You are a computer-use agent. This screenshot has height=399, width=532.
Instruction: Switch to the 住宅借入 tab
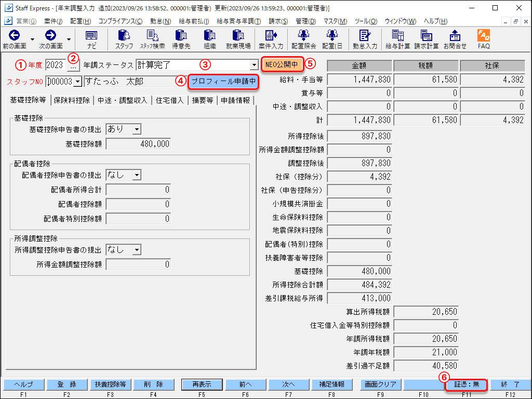(169, 100)
